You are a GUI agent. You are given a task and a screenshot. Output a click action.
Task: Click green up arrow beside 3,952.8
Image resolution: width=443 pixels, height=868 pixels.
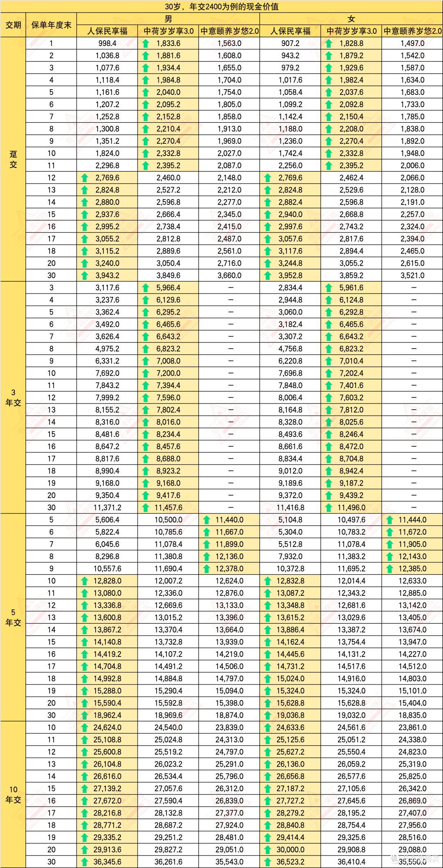coord(268,276)
